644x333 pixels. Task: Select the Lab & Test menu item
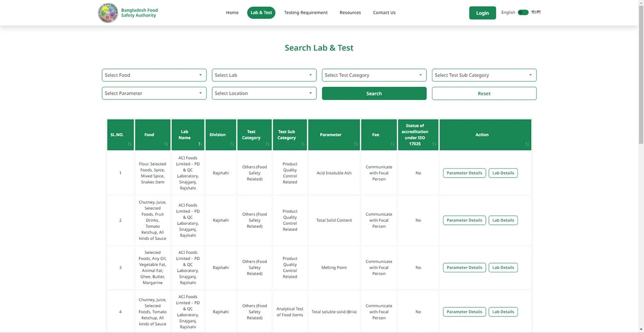(261, 12)
